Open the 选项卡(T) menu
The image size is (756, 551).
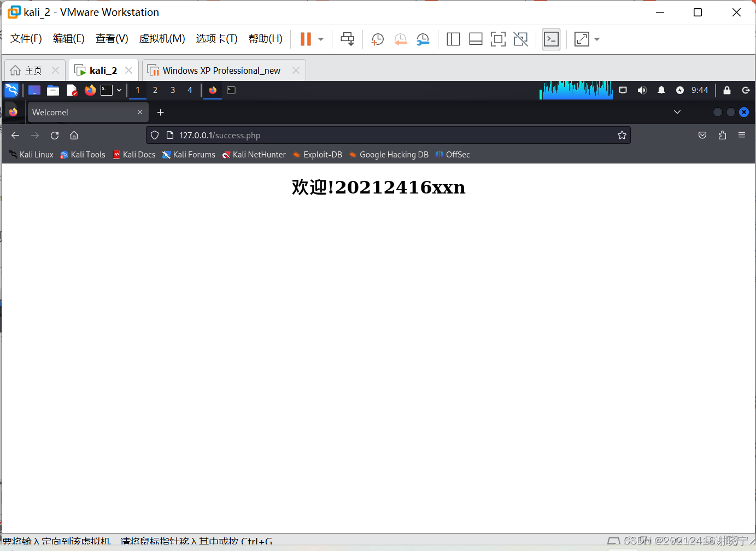[217, 39]
